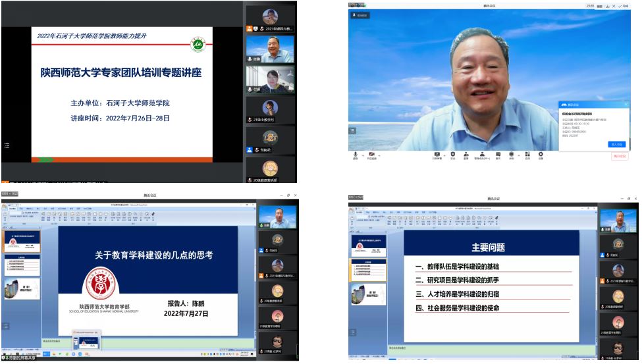Select building photo slide thumbnail in 主要问题 window
Screen dimensions: 642x364
click(369, 294)
